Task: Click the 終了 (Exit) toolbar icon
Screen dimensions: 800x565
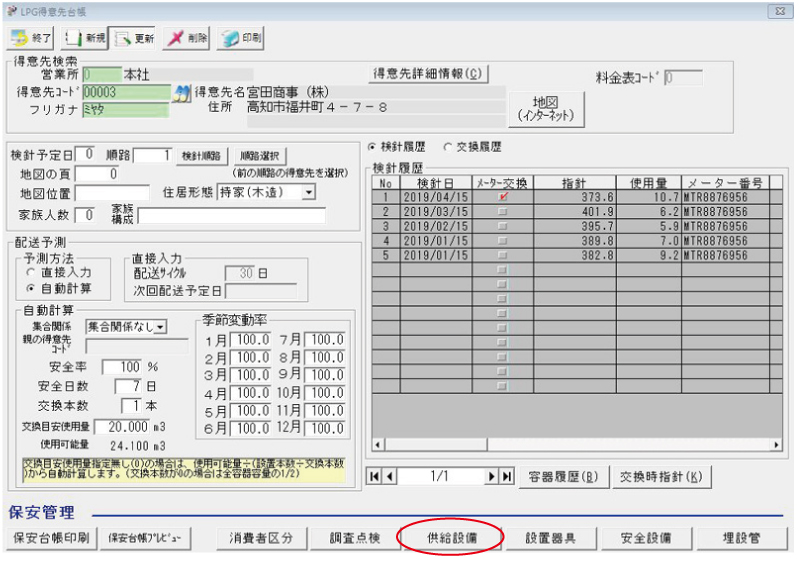Action: pyautogui.click(x=30, y=39)
